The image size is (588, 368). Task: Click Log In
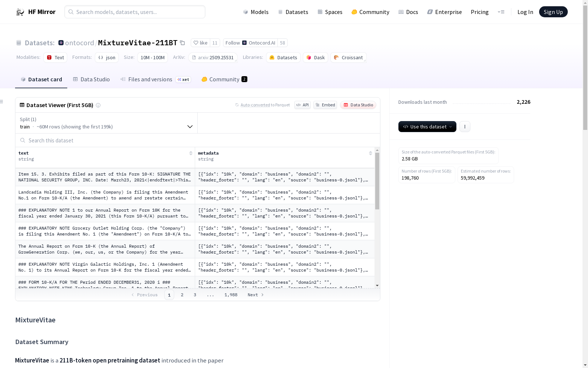525,12
